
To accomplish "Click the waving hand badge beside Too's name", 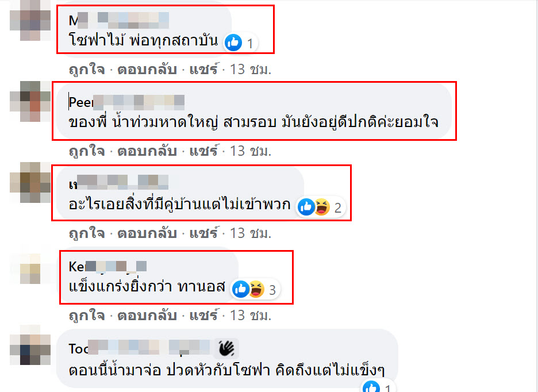I will point(227,349).
